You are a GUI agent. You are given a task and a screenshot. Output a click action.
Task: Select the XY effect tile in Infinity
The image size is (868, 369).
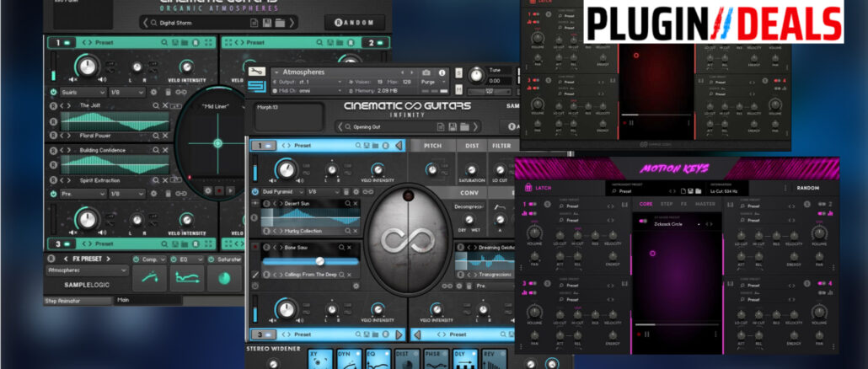pyautogui.click(x=320, y=360)
